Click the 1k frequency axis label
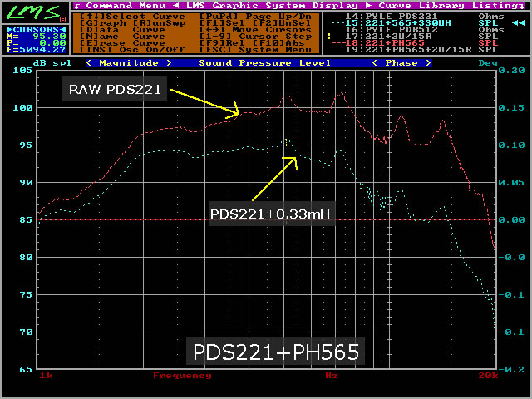 [47, 375]
